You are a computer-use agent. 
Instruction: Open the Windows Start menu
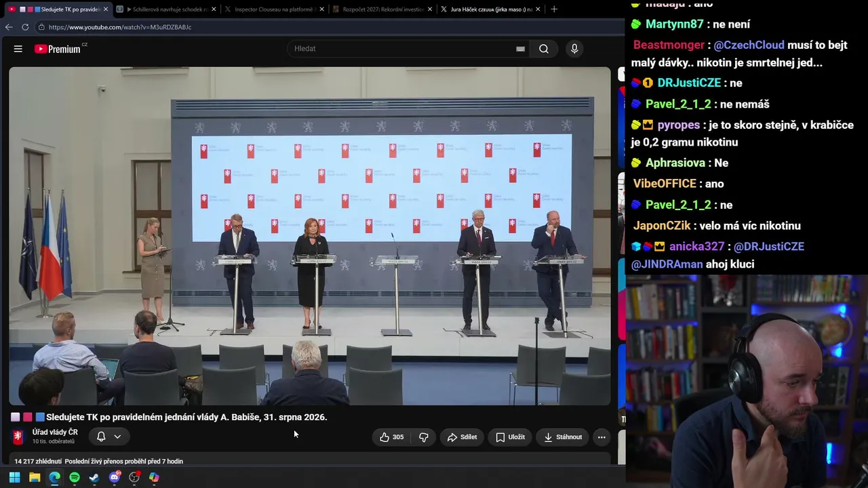14,477
